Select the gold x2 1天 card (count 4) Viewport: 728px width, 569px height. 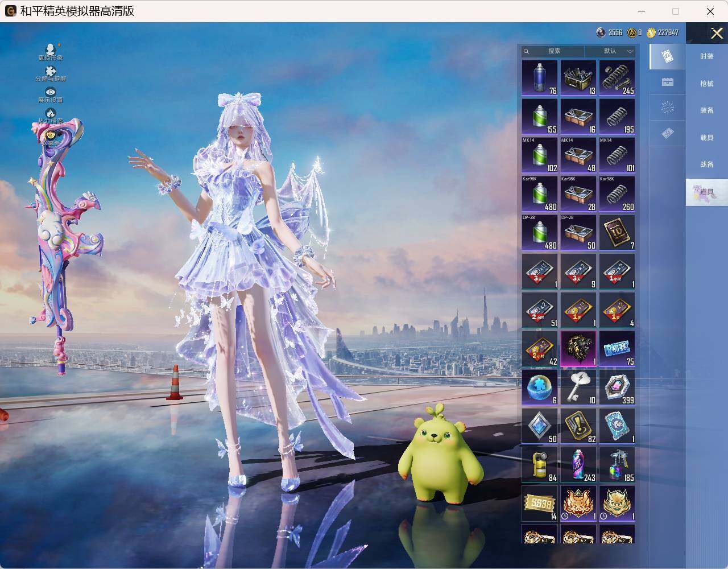(x=617, y=310)
